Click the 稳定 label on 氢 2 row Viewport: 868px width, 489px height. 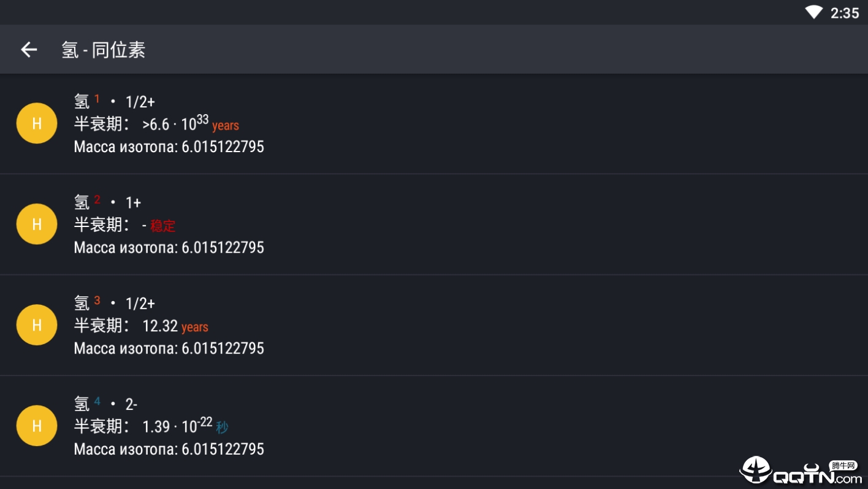click(x=163, y=226)
